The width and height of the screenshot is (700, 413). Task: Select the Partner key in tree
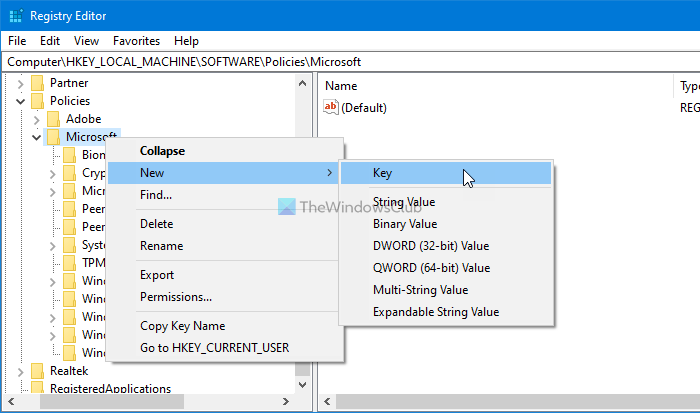tap(69, 83)
